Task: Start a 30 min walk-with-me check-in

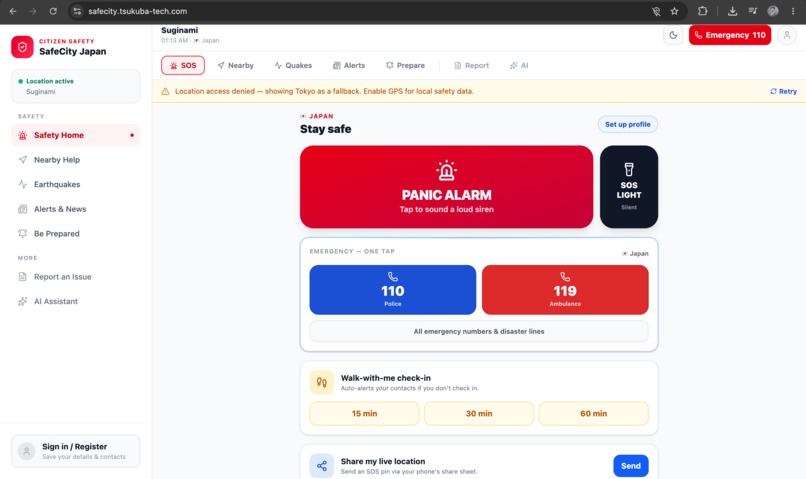Action: click(479, 413)
